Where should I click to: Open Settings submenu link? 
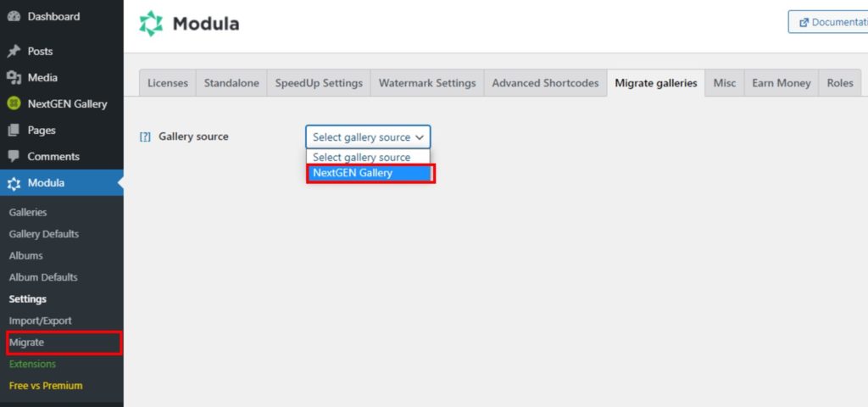[x=28, y=299]
